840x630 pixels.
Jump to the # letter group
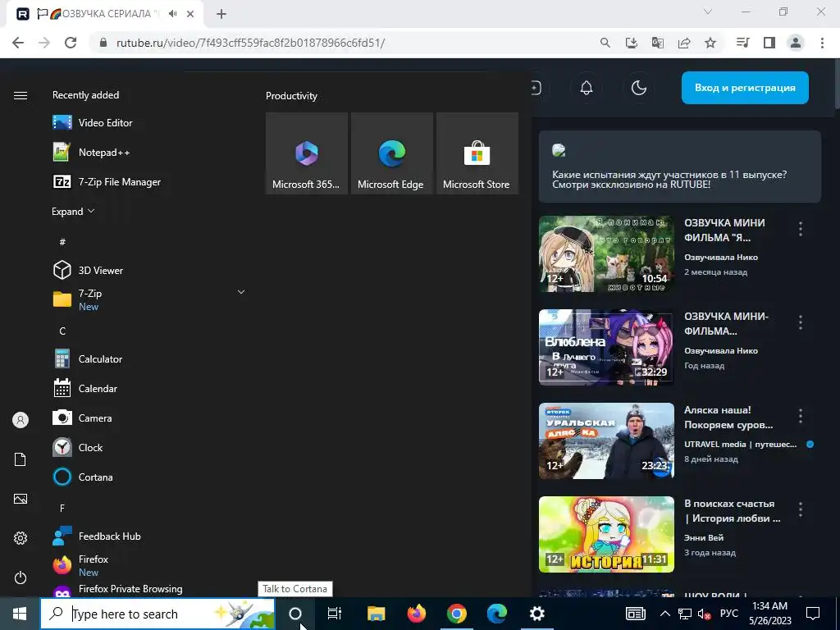point(62,242)
